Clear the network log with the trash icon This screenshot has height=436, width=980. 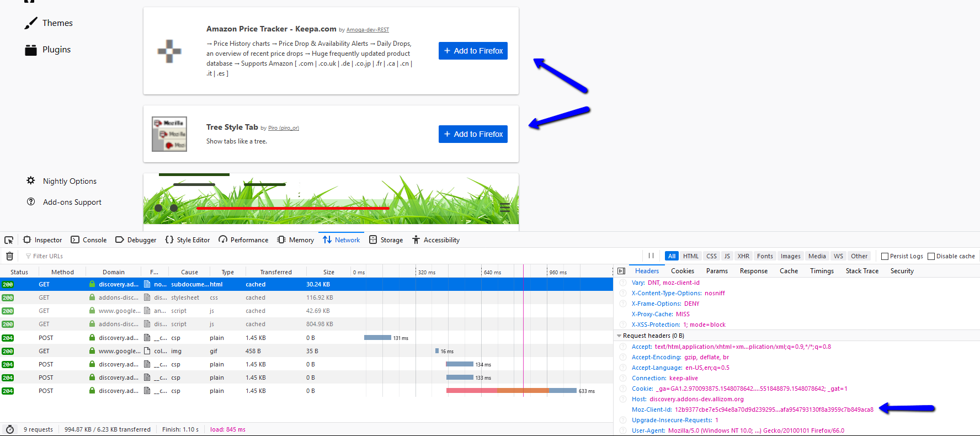9,256
